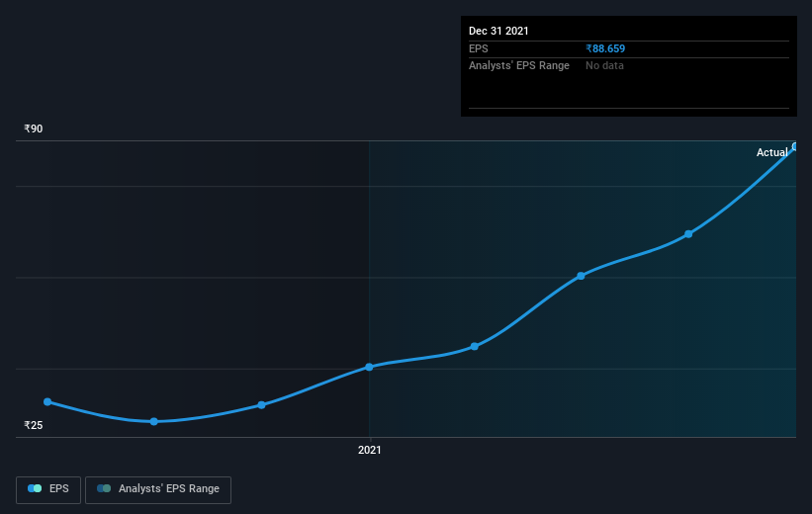Click the EPS data point on the 2021 line
The image size is (812, 514).
[x=369, y=367]
